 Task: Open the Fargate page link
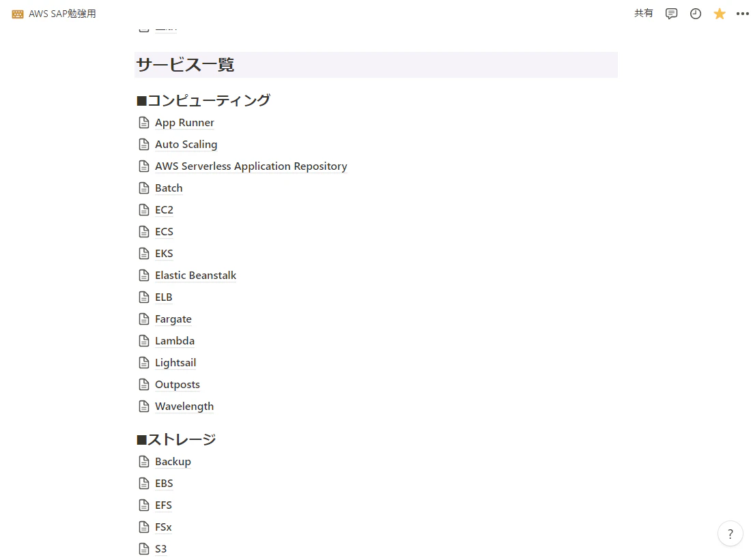(x=173, y=319)
